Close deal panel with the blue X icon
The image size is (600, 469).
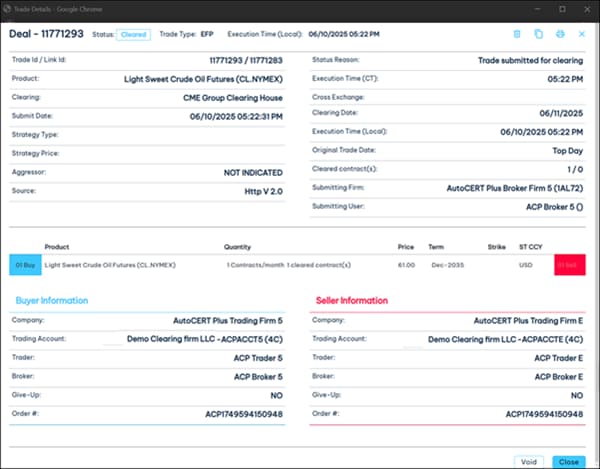coord(582,34)
